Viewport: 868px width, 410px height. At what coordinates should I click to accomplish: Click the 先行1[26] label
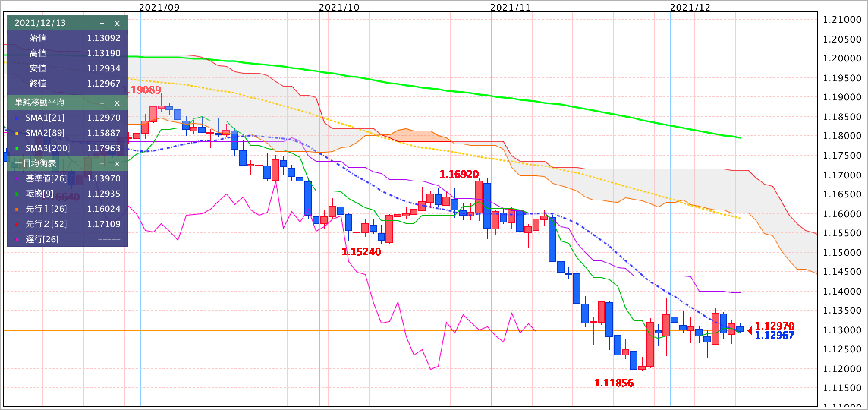click(x=46, y=209)
